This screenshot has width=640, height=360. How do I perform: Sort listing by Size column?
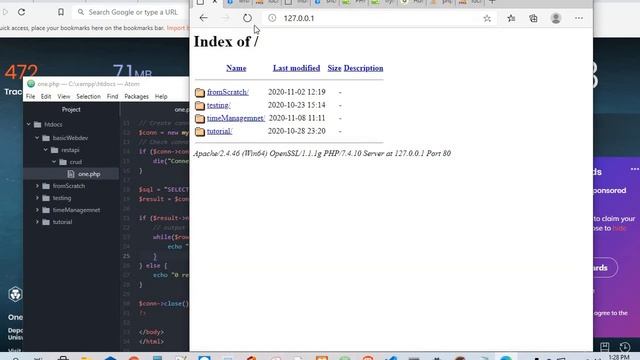(x=334, y=68)
